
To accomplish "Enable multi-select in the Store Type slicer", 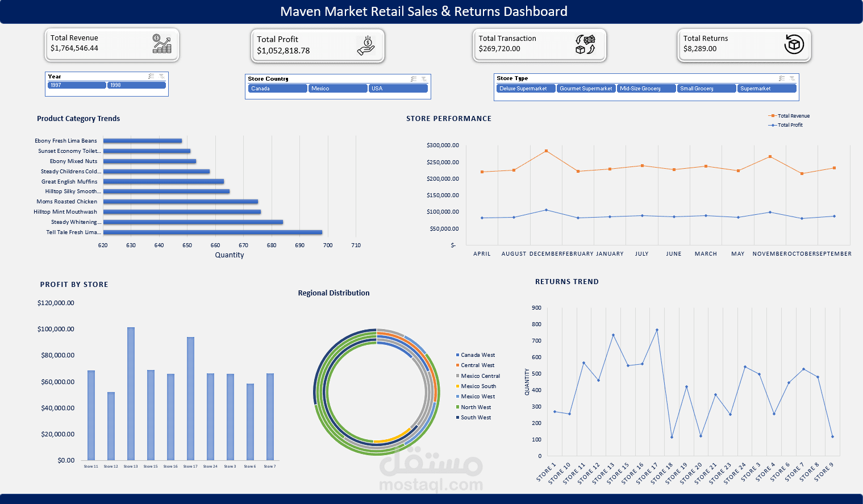I will (782, 78).
